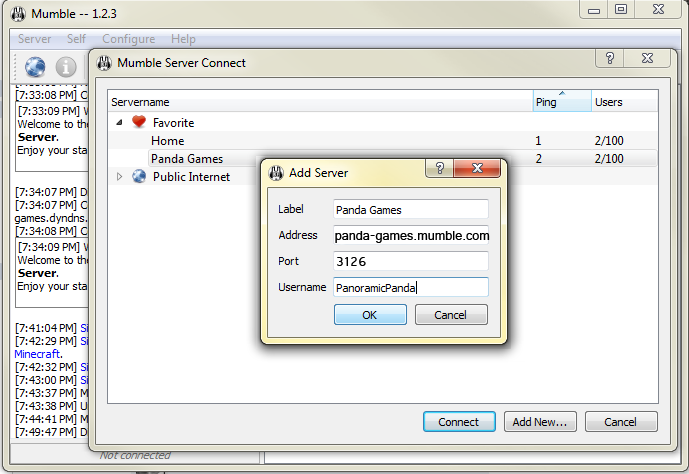689x474 pixels.
Task: Click the ping value 1 in the Home row
Action: [x=538, y=141]
